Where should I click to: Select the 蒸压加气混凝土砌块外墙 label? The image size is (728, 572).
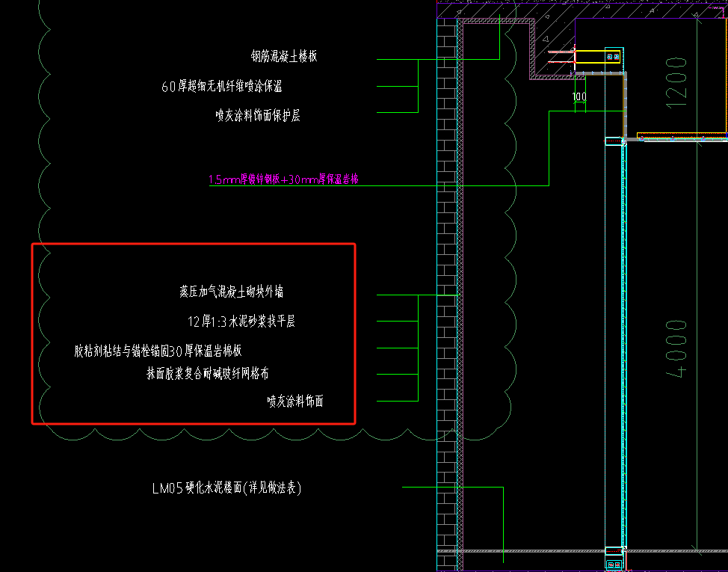tap(231, 292)
